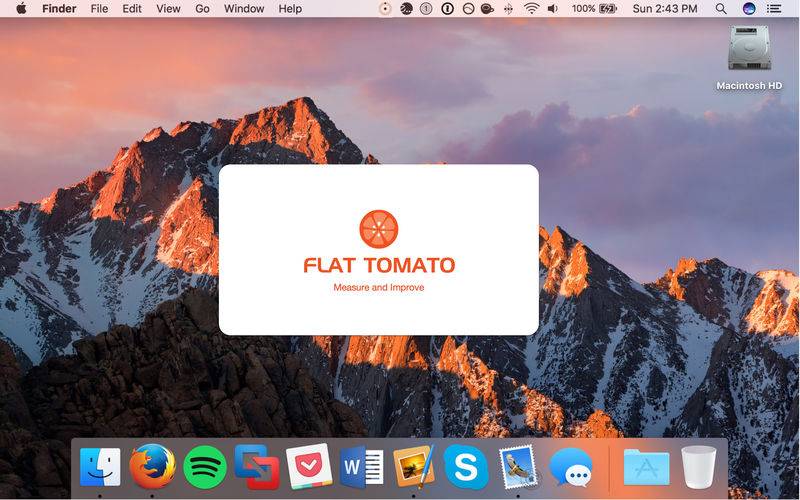Image resolution: width=800 pixels, height=500 pixels.
Task: Open the Wi-Fi status menu
Action: [x=531, y=9]
